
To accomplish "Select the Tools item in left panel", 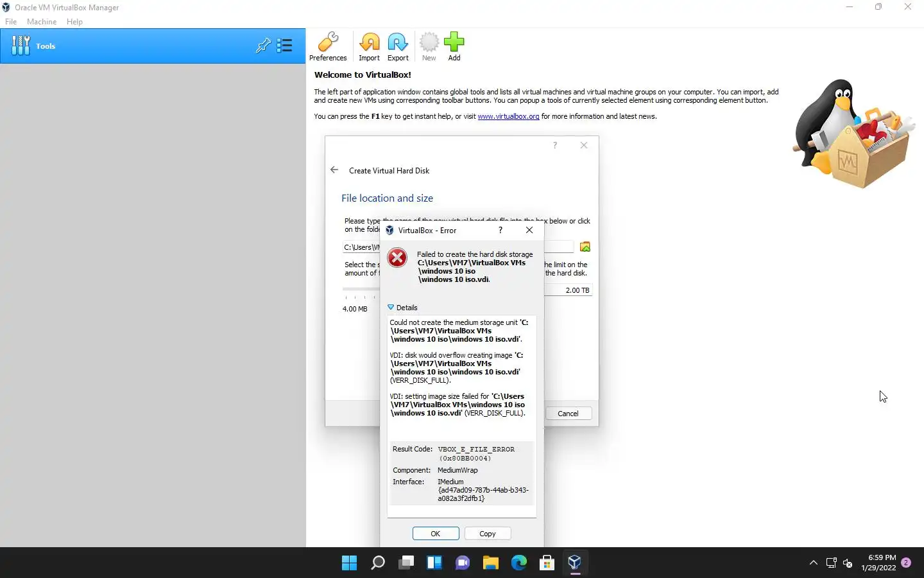I will (153, 46).
